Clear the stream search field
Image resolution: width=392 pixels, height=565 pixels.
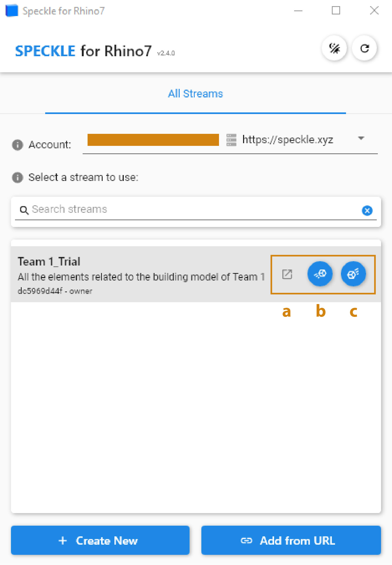367,211
